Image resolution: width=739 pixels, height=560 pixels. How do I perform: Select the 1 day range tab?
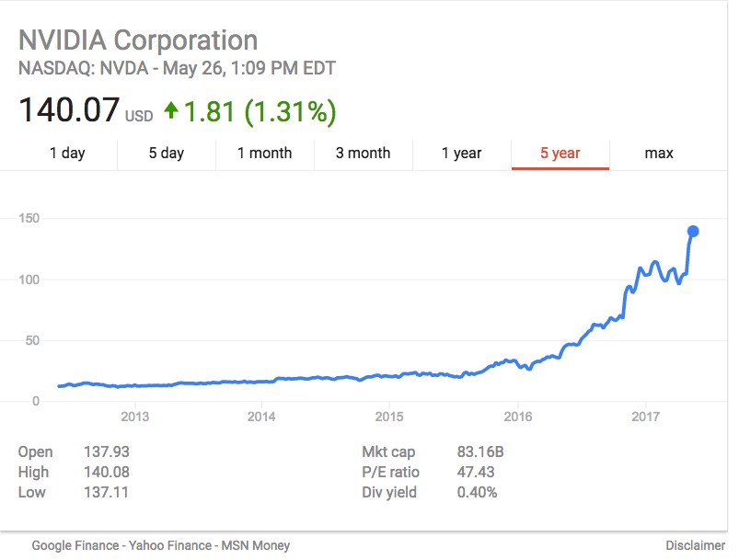point(67,154)
